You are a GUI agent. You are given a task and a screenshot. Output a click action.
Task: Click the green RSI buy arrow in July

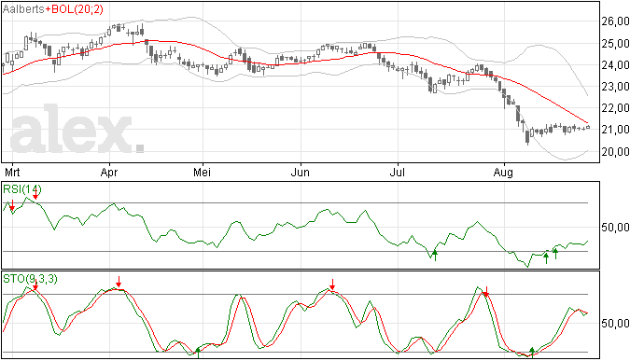click(435, 256)
